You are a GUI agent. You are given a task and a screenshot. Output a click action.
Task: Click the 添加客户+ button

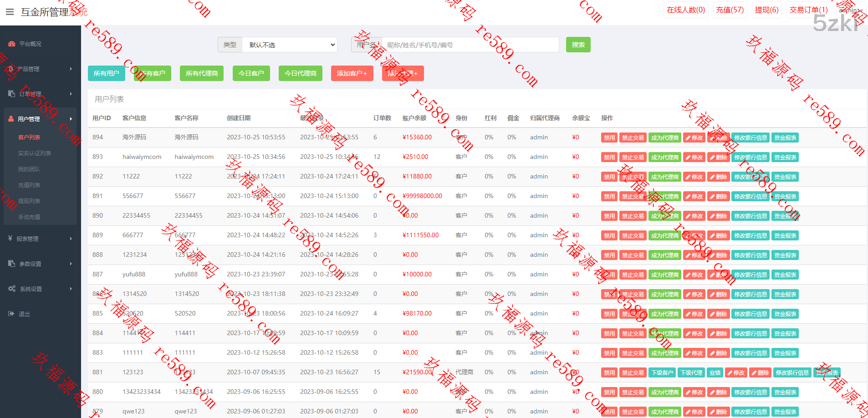pos(352,73)
